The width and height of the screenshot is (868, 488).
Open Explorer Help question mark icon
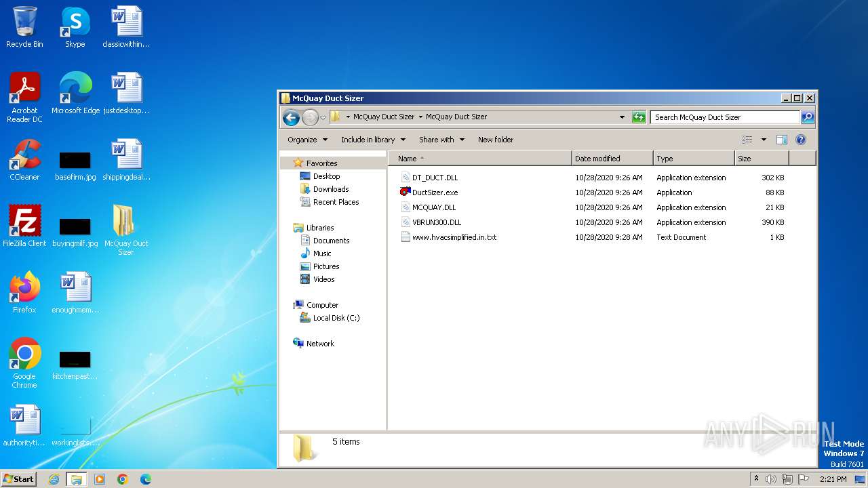tap(801, 140)
